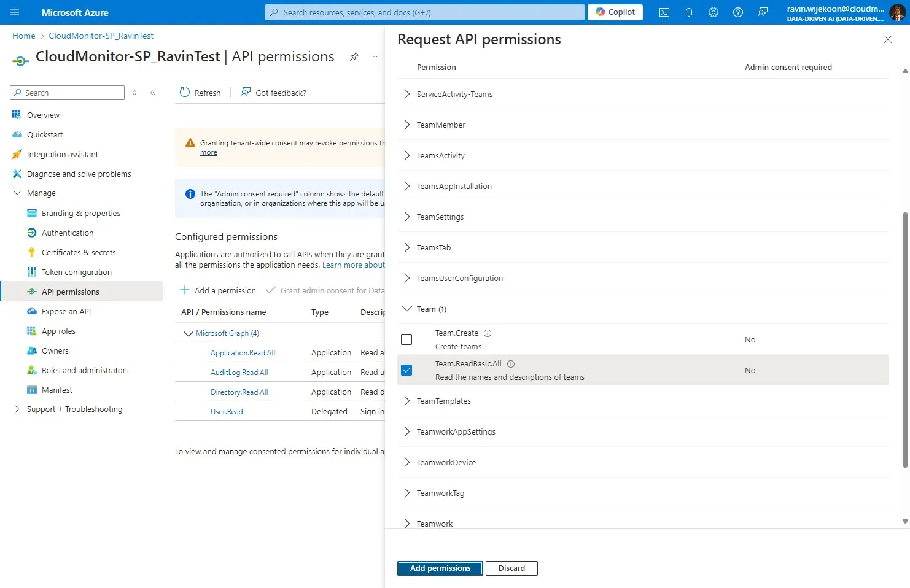This screenshot has width=910, height=588.
Task: Click Got feedback? in the toolbar
Action: tap(273, 93)
